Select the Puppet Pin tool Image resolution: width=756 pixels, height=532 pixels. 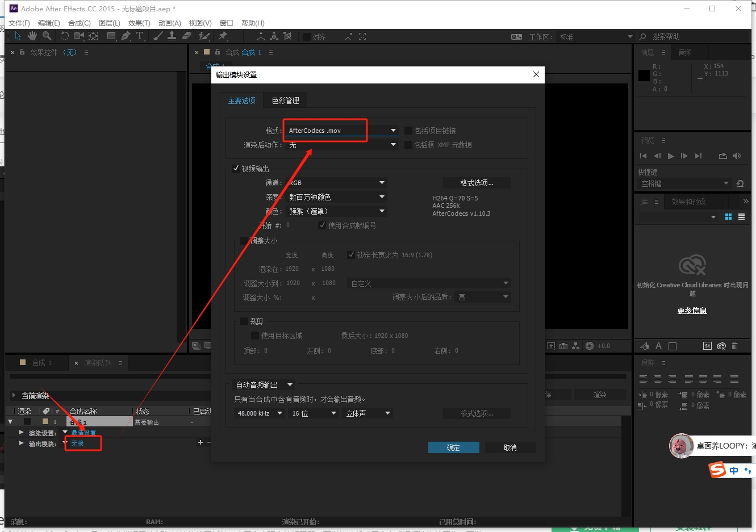coord(223,36)
